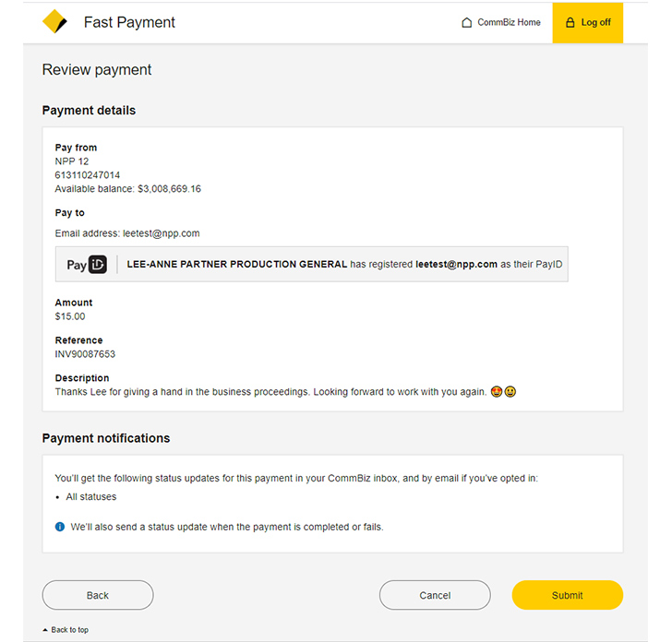Viewport: 672px width, 642px height.
Task: Click the Payment notifications heading
Action: 106,438
